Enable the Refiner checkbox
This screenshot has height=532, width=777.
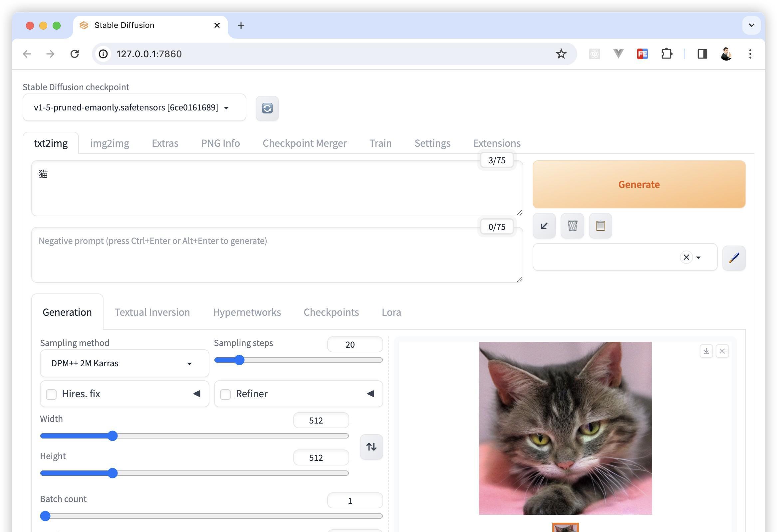[225, 394]
